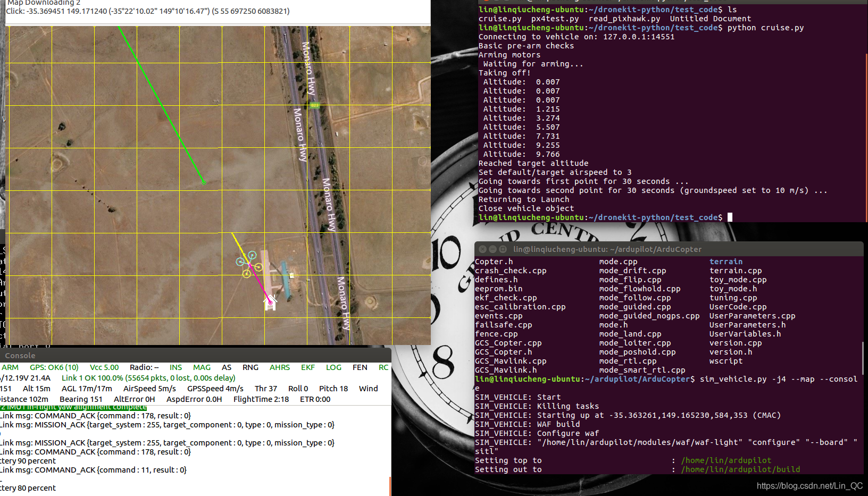Click the RNG status indicator

250,367
